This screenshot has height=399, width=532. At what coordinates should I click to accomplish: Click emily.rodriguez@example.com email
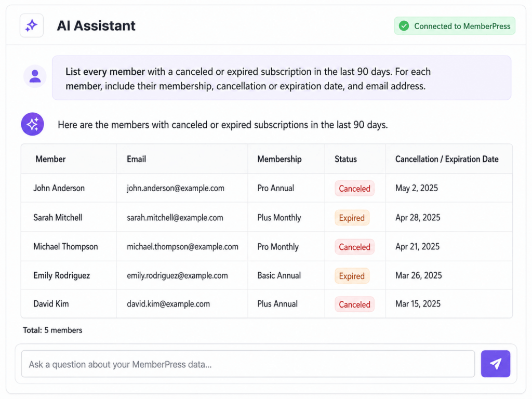(x=178, y=275)
